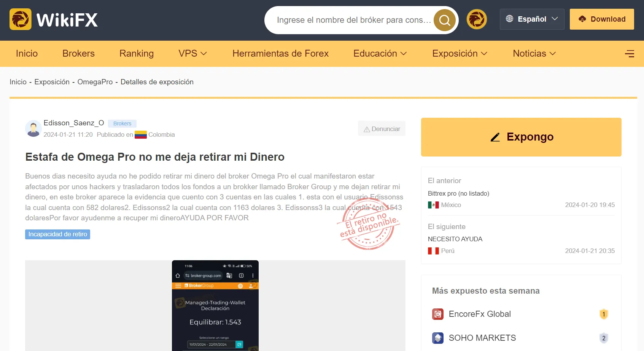This screenshot has width=644, height=351.
Task: Expand the Noticias menu chevron
Action: click(x=553, y=54)
